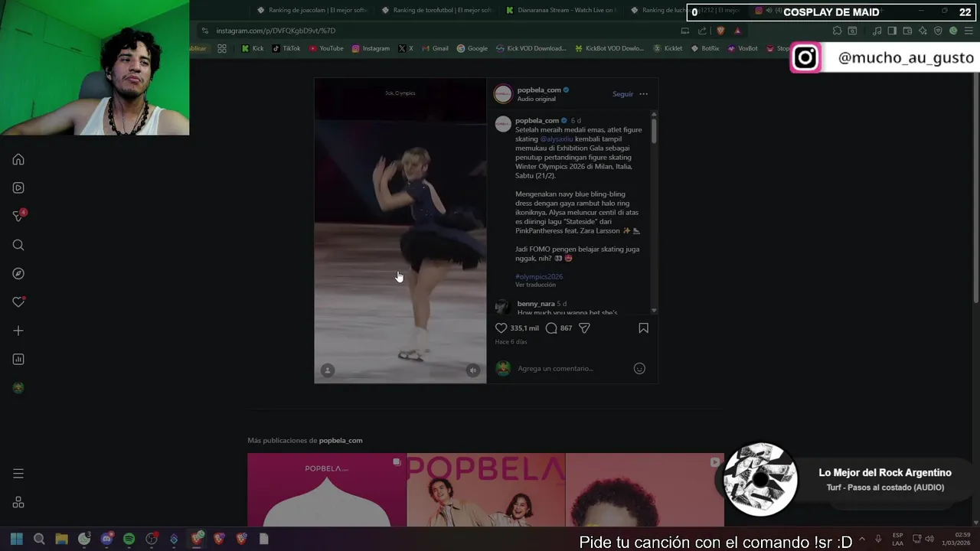Open the Kicklet bookmark
980x551 pixels.
[x=668, y=48]
